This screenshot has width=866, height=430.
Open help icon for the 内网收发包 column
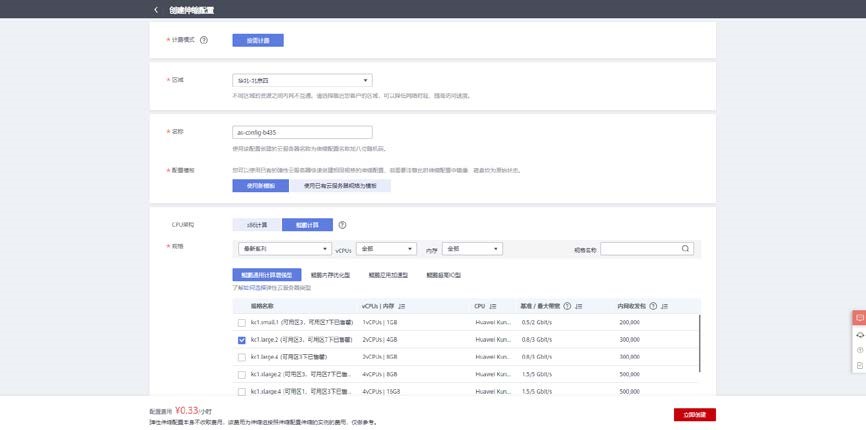point(653,306)
